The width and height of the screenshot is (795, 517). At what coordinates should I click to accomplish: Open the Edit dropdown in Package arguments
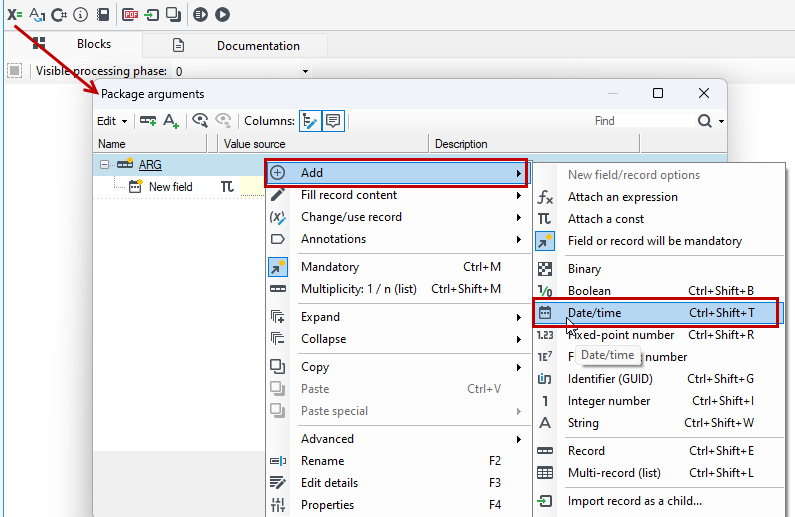[x=112, y=121]
